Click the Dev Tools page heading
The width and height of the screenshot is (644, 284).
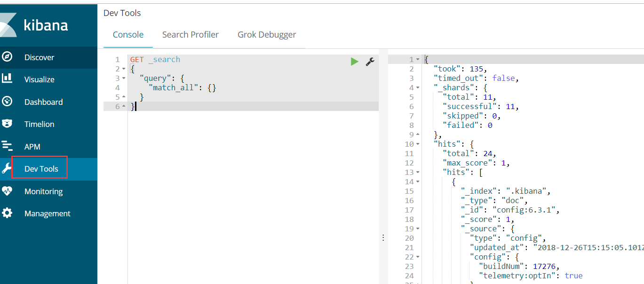pos(122,13)
